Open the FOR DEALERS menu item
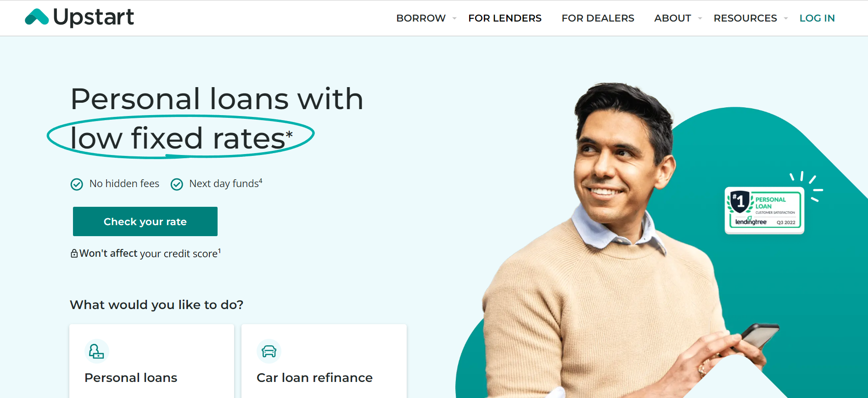868x398 pixels. pos(598,18)
